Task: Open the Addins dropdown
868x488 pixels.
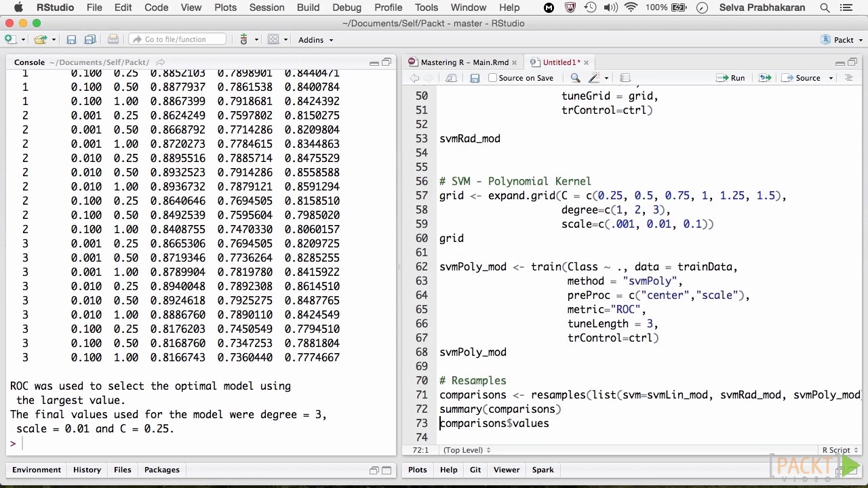Action: click(316, 40)
